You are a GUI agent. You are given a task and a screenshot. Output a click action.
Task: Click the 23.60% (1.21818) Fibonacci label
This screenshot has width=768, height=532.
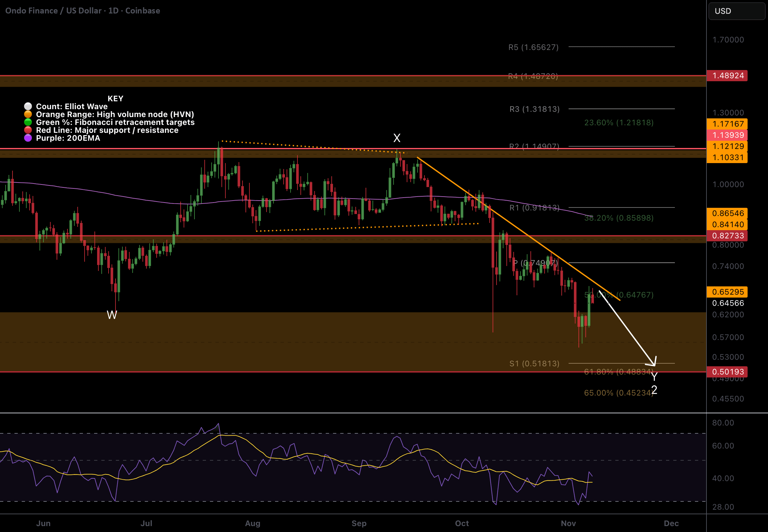(619, 123)
